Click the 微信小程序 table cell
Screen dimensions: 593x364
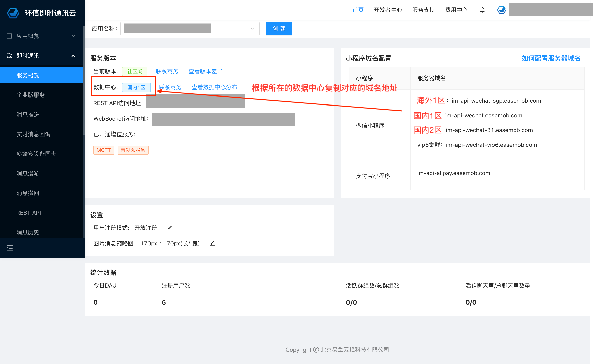pos(380,125)
